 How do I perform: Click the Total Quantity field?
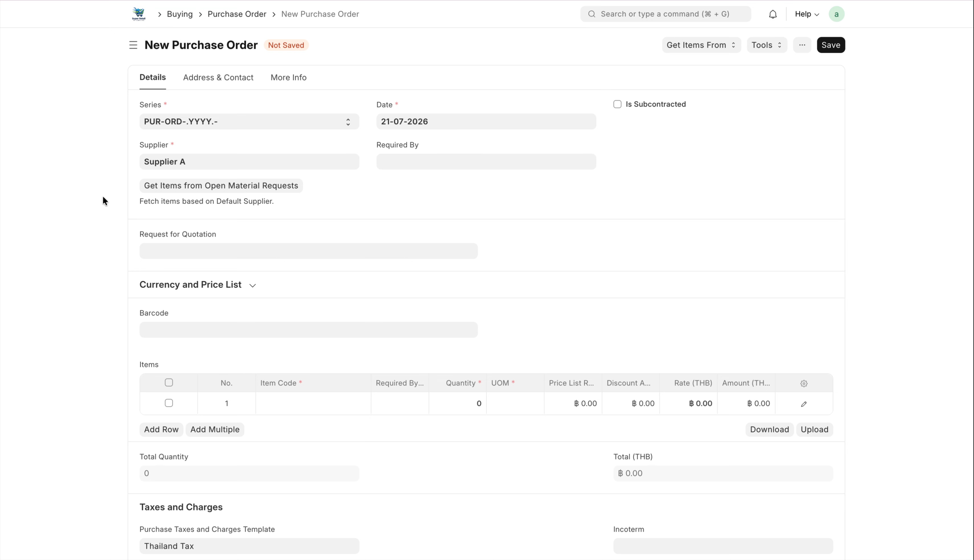(249, 473)
